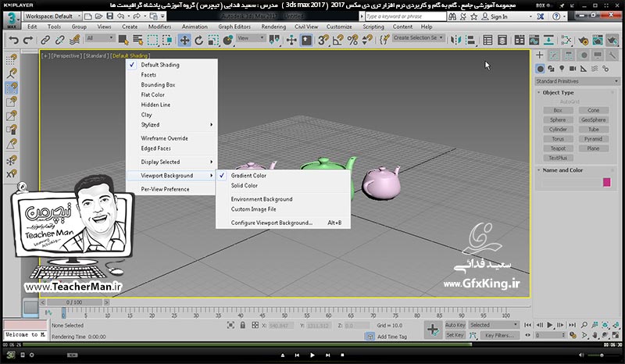625x364 pixels.
Task: Open the Schematic View icon
Action: (x=548, y=41)
